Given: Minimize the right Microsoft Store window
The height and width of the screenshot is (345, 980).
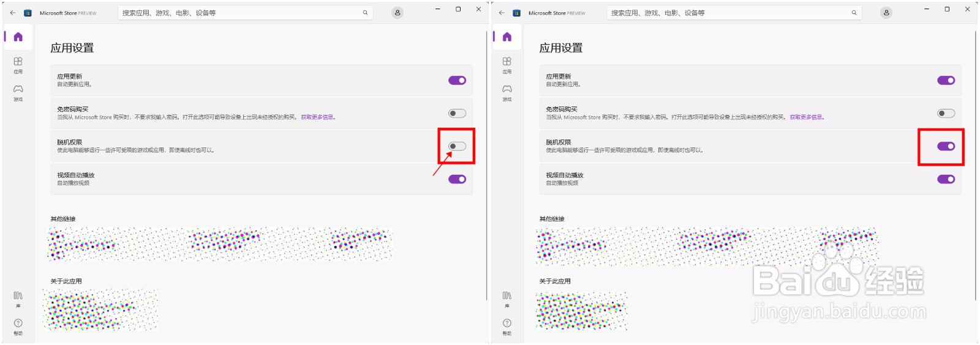Looking at the screenshot, I should [927, 9].
